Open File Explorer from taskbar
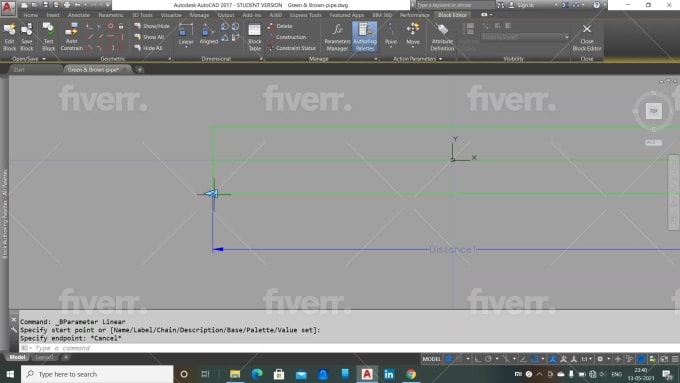 coord(235,374)
